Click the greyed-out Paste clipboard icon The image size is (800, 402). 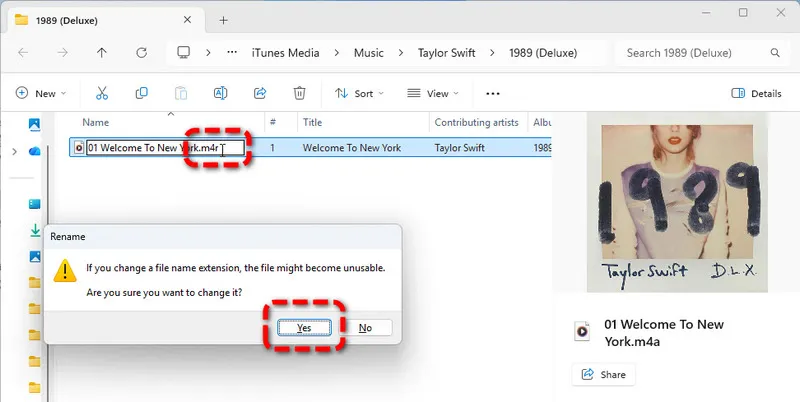click(181, 93)
